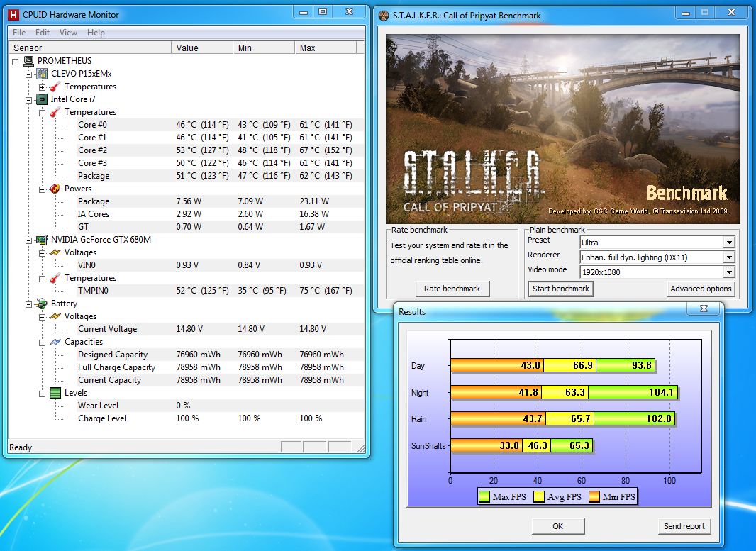This screenshot has width=756, height=551.
Task: Click Send report button
Action: point(684,526)
